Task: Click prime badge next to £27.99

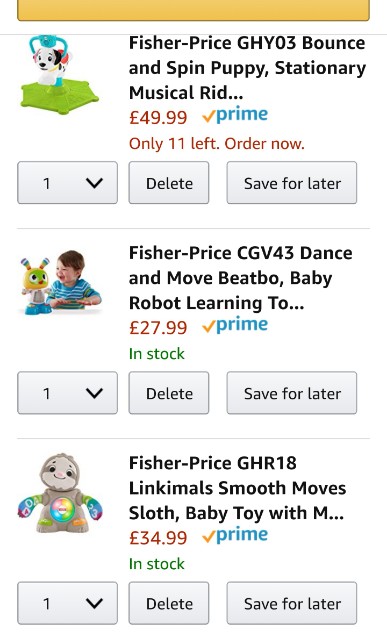Action: 235,325
